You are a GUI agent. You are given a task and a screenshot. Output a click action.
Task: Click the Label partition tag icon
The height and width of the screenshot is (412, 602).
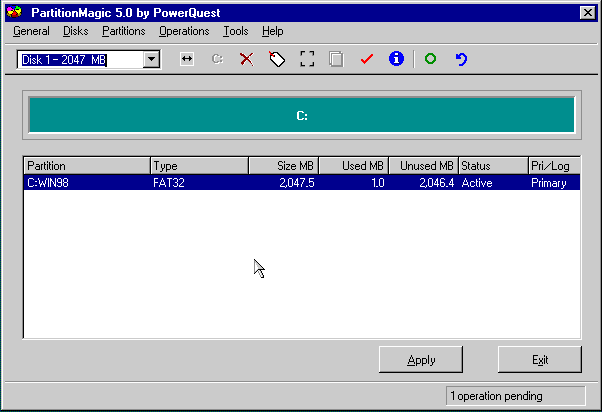click(x=277, y=60)
